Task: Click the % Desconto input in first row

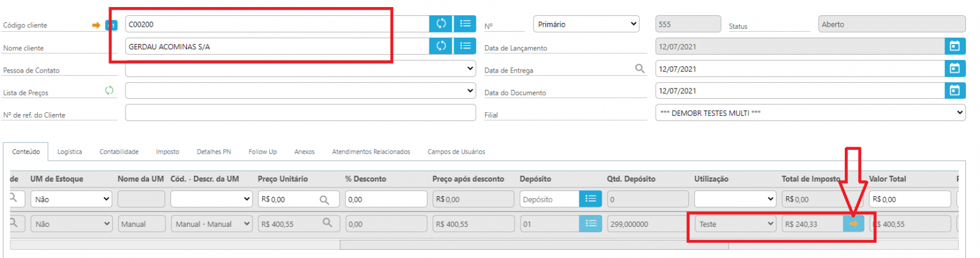Action: click(x=386, y=199)
